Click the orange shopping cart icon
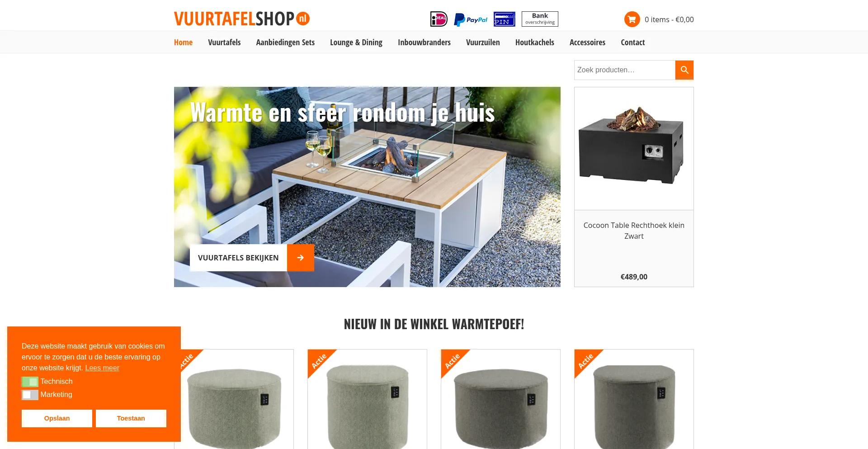868x449 pixels. point(632,19)
